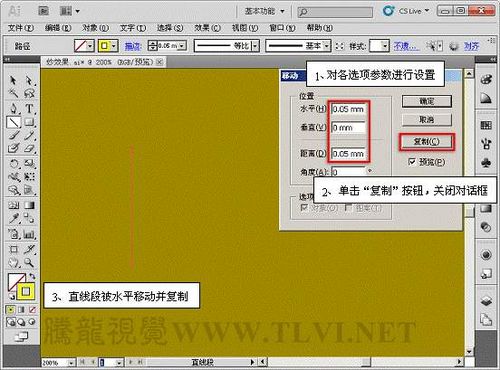Toggle the 对象(O) option checkbox
The width and height of the screenshot is (500, 370).
[x=304, y=208]
